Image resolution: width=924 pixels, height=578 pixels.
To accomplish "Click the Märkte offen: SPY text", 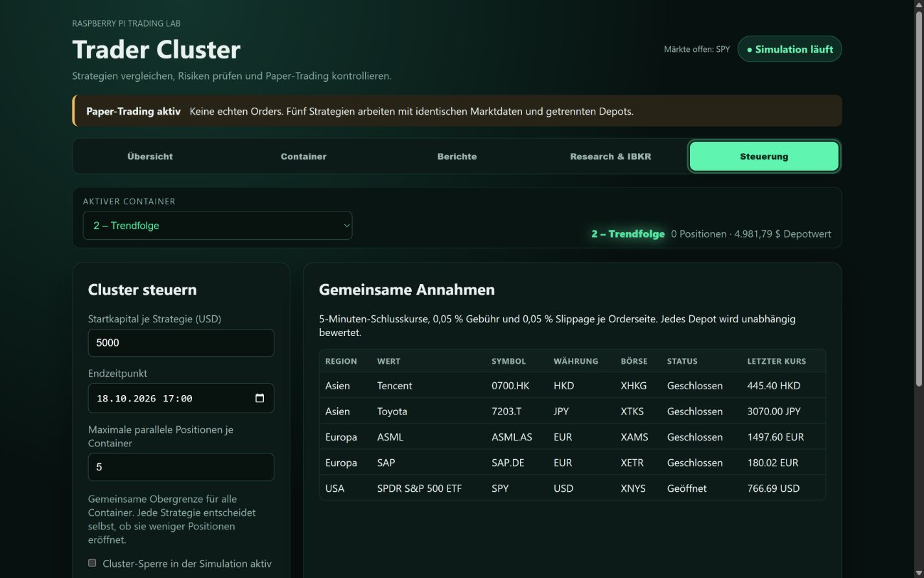I will click(696, 49).
